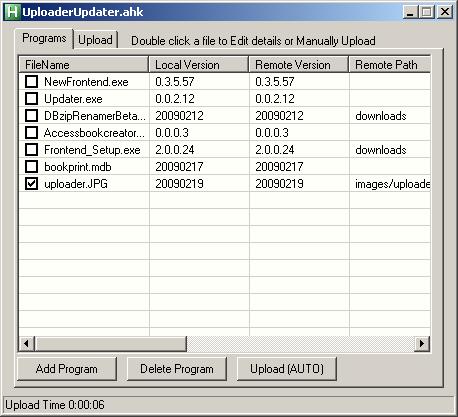Select the DBzipRenamerBeta... file name
This screenshot has height=417, width=458.
[95, 116]
